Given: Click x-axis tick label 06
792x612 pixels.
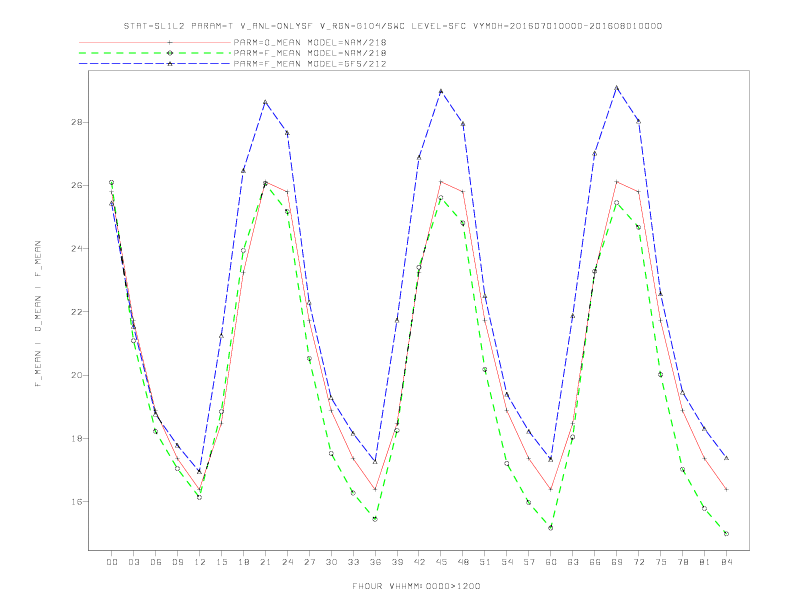Looking at the screenshot, I should click(156, 562).
